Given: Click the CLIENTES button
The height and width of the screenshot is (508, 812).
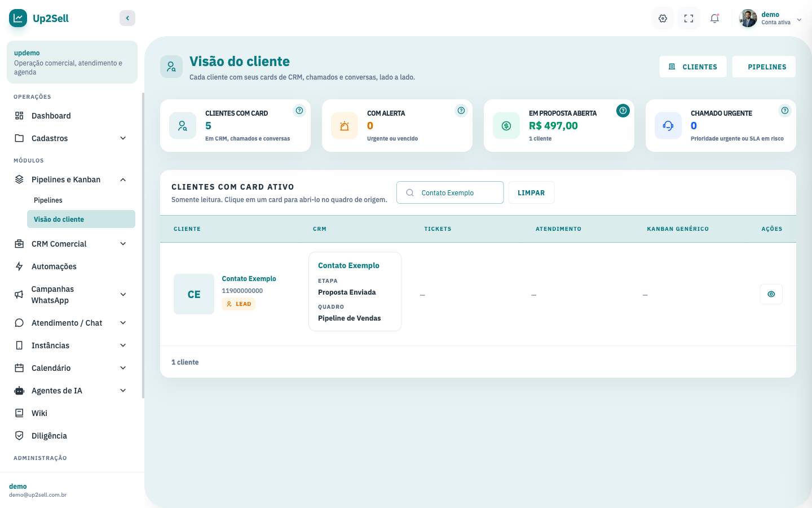Looking at the screenshot, I should 693,67.
